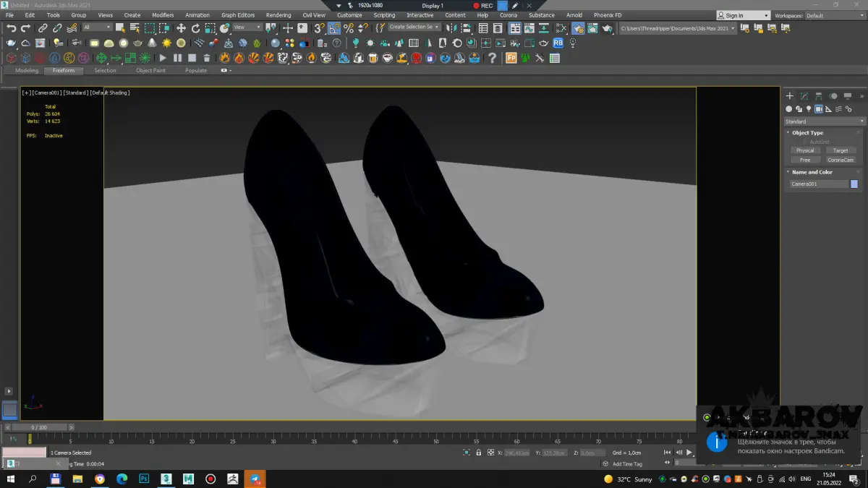Select the Geometry category icon
This screenshot has width=868, height=488.
tap(789, 109)
